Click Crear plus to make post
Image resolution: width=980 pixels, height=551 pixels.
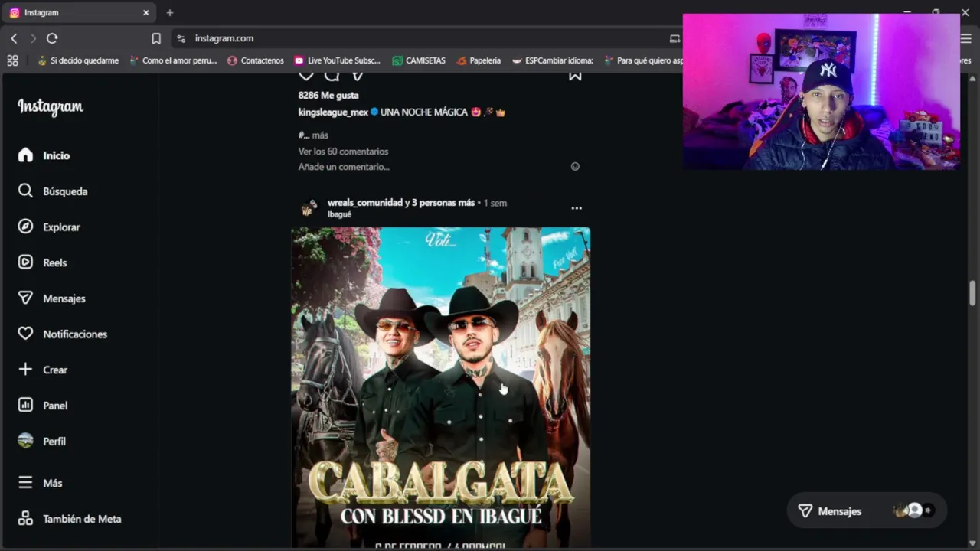42,370
